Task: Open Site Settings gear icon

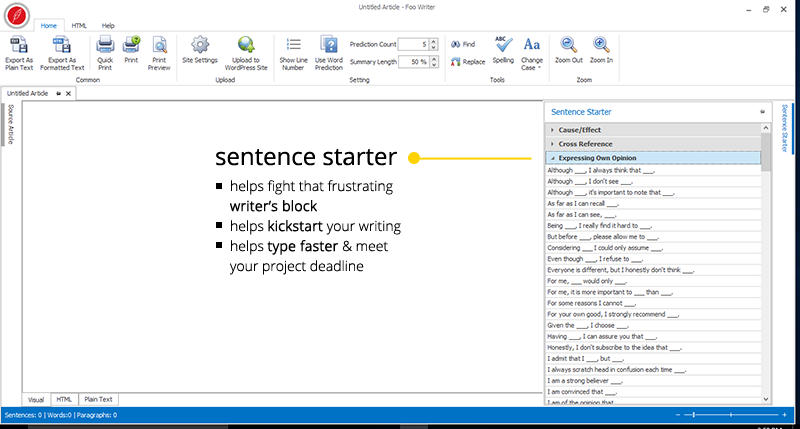Action: pyautogui.click(x=200, y=44)
